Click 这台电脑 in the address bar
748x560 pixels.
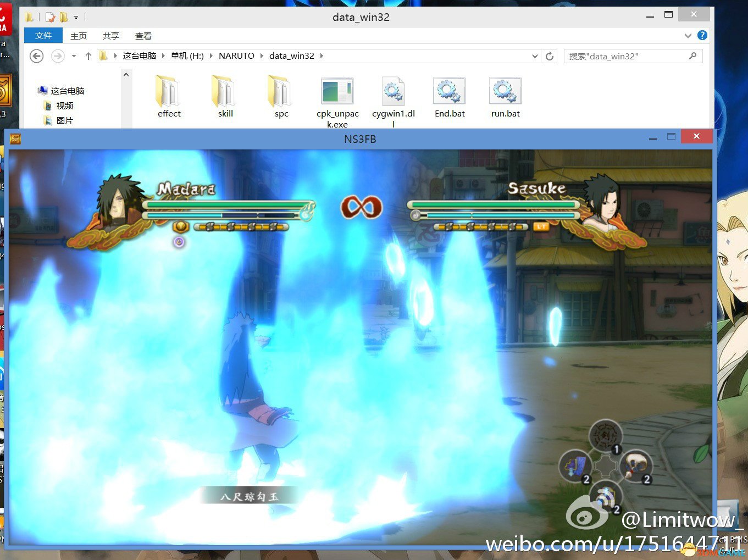tap(140, 56)
